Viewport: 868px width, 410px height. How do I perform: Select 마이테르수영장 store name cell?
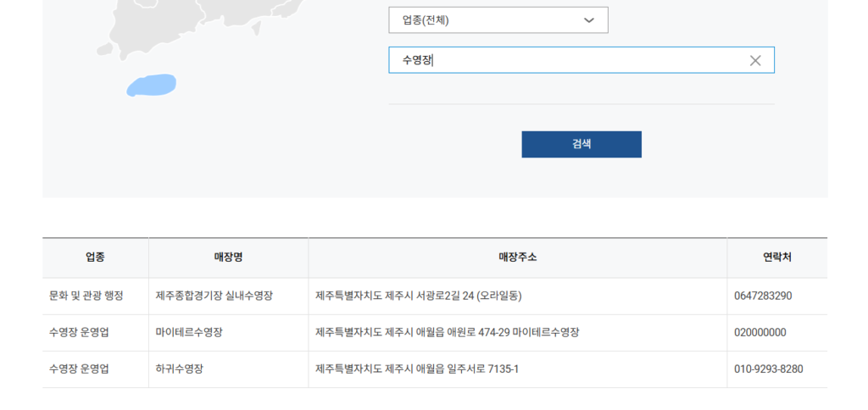click(228, 333)
